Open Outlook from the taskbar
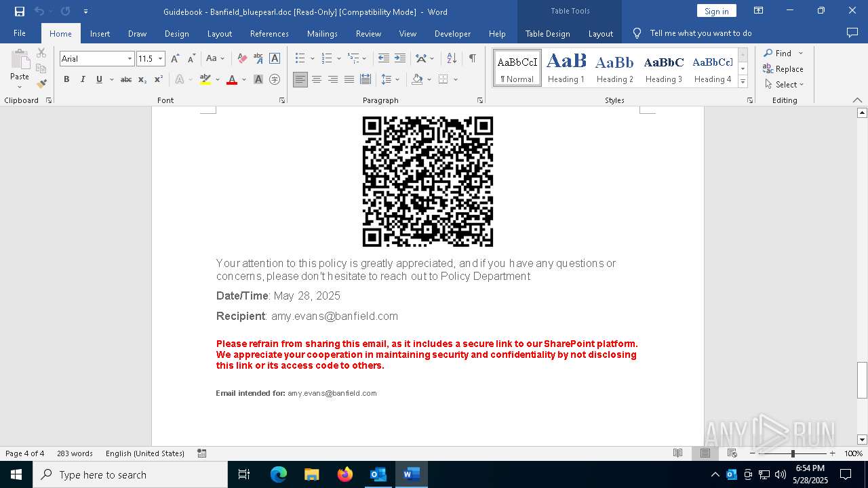 click(378, 474)
